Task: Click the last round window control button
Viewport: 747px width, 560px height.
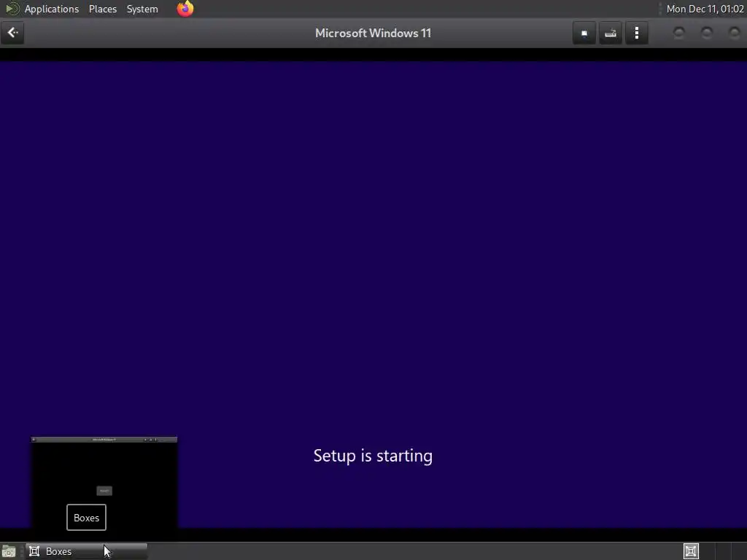Action: click(x=735, y=33)
